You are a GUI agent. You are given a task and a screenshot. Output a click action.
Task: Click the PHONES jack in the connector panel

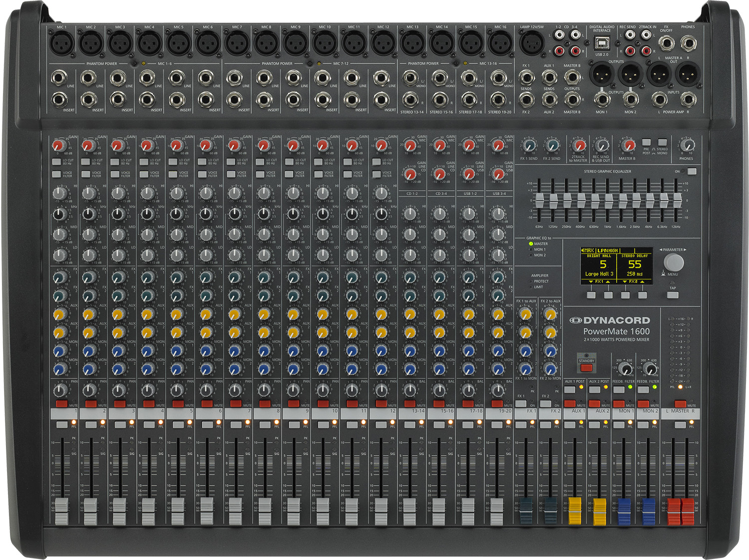[689, 43]
